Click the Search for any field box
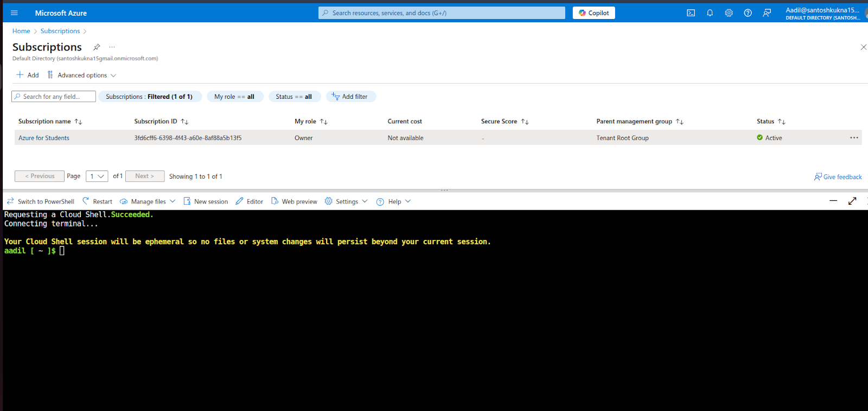 pyautogui.click(x=54, y=97)
